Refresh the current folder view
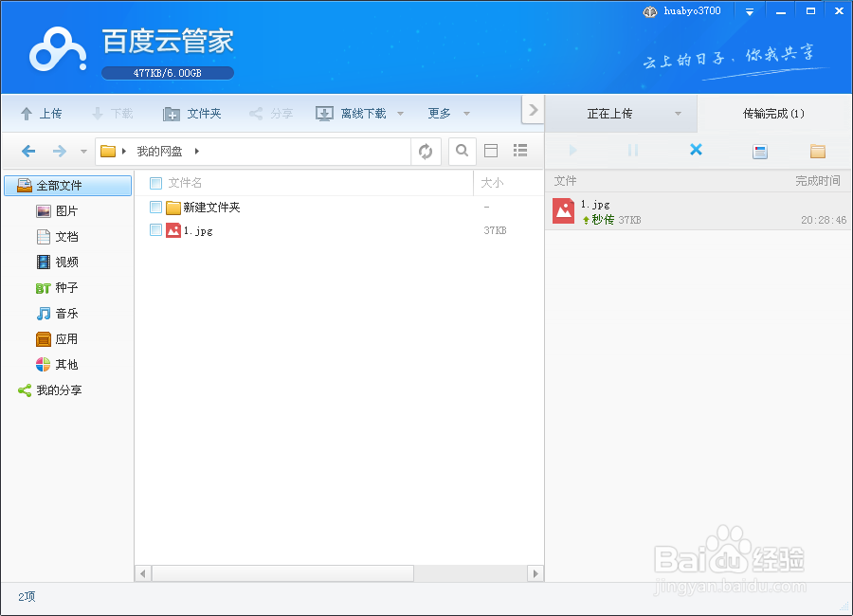The image size is (853, 616). [x=425, y=151]
